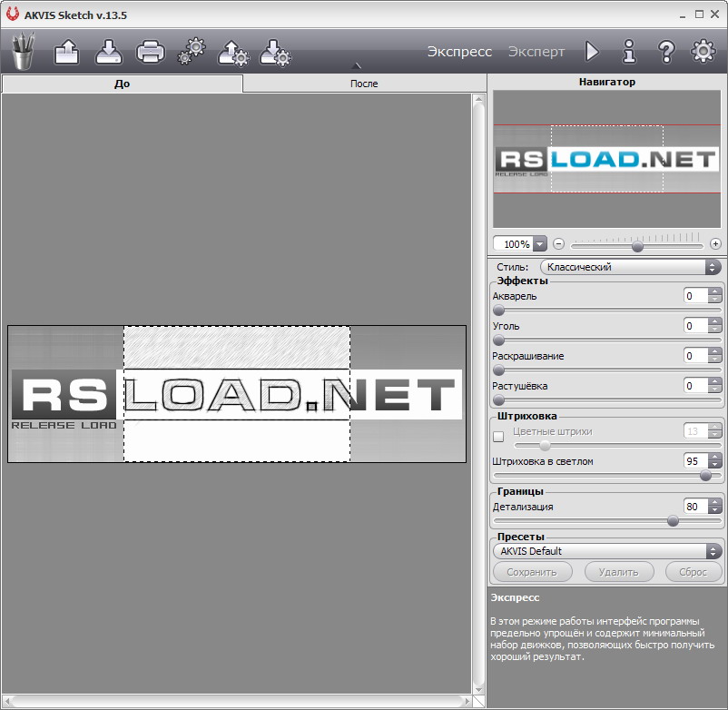This screenshot has height=710, width=728.
Task: Increase Акварель value with spinner
Action: pyautogui.click(x=715, y=292)
